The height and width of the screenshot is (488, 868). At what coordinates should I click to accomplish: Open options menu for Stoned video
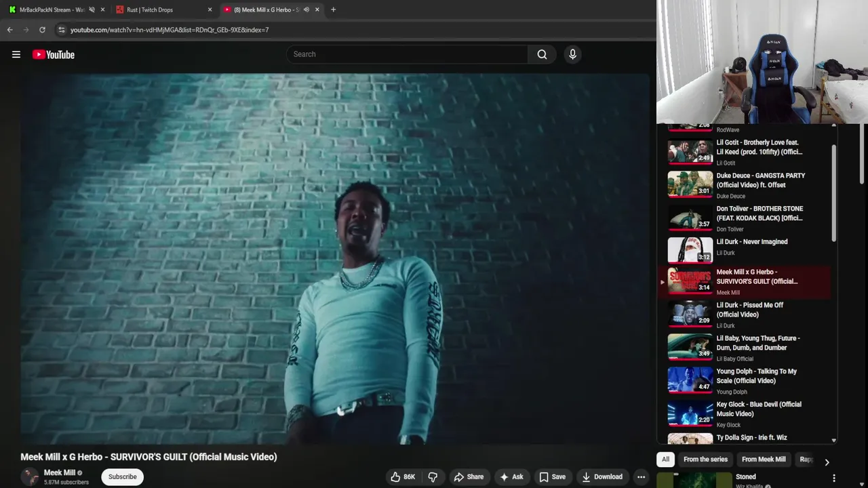pos(834,478)
